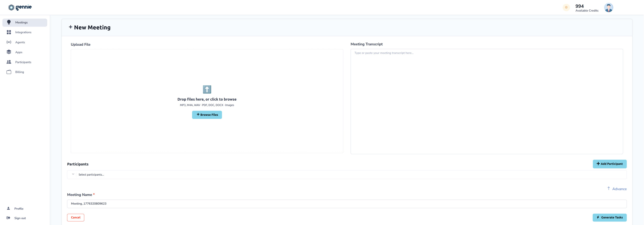Click the Meeting Transcript label
This screenshot has width=644, height=225.
pyautogui.click(x=366, y=44)
